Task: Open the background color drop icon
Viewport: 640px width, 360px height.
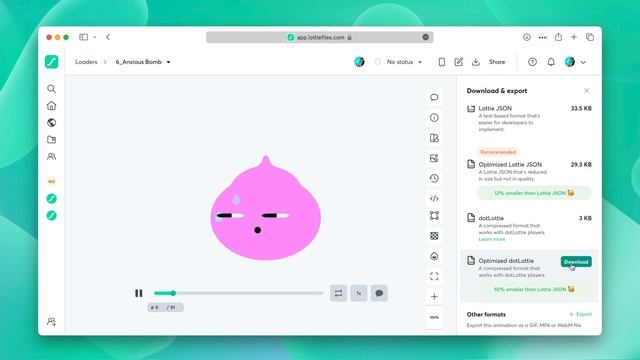Action: tap(434, 256)
